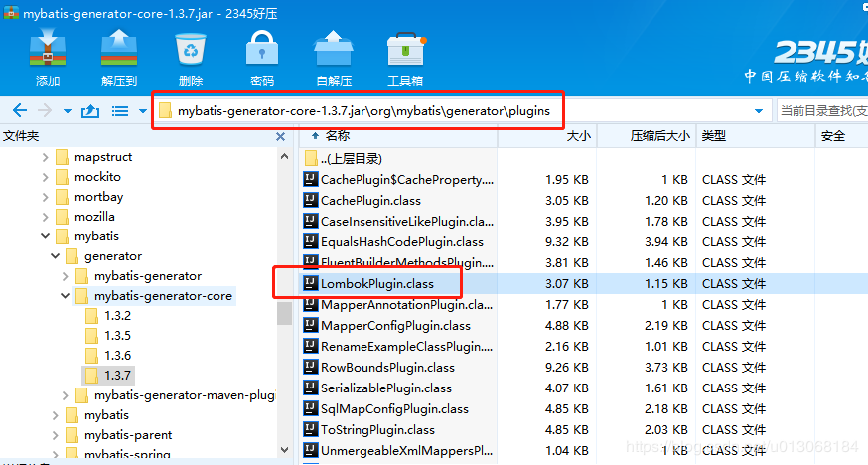Select SerializablePlugin.class file
This screenshot has height=465, width=868.
click(x=377, y=388)
